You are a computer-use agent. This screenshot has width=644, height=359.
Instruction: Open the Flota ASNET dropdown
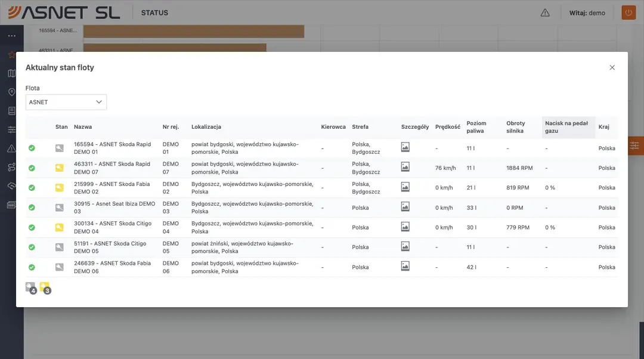[66, 102]
